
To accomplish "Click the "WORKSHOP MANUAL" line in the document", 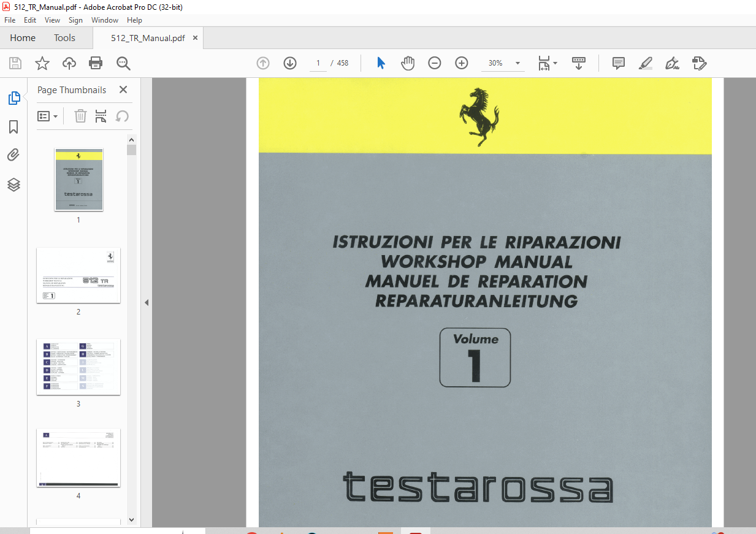I will 476,262.
